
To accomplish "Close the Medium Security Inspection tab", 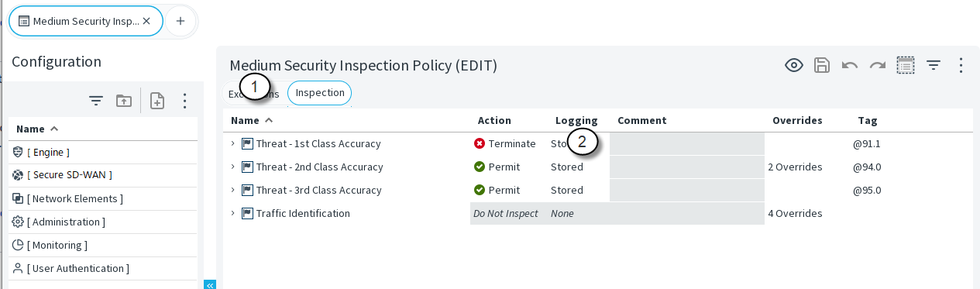I will coord(146,21).
